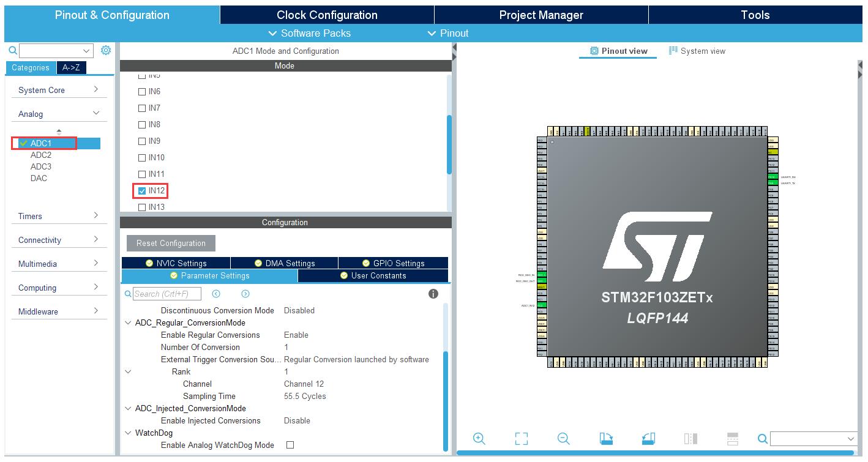Collapse ADC_Regular_ConversionMode group
This screenshot has width=868, height=462.
click(128, 322)
